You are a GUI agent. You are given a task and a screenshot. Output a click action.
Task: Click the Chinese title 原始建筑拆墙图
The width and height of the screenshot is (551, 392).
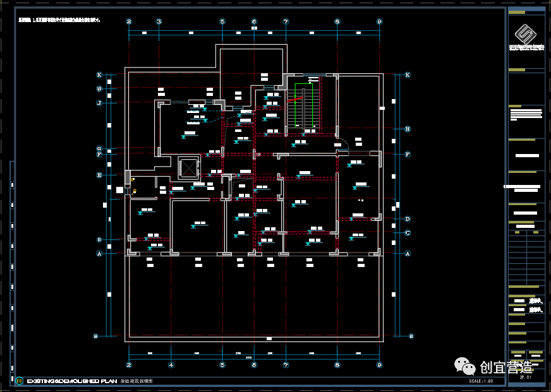pos(136,381)
